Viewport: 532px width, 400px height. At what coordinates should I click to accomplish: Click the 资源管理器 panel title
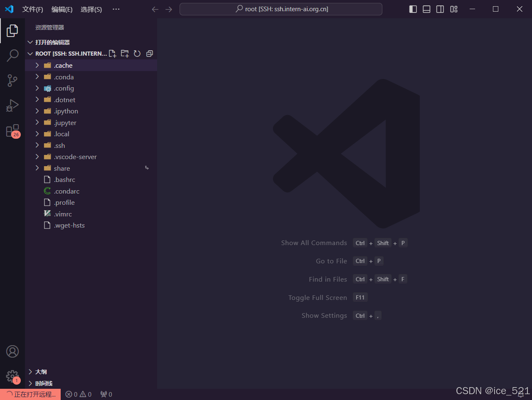[49, 27]
